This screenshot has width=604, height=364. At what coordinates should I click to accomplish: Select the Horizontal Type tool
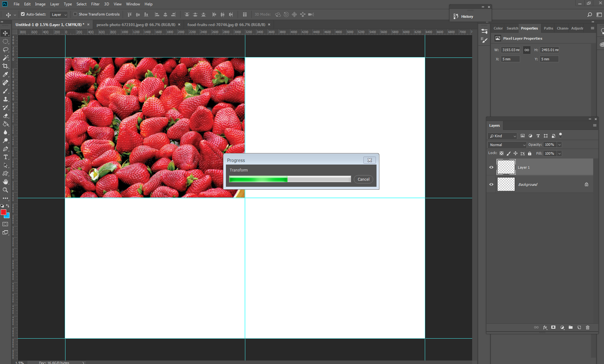coord(5,157)
